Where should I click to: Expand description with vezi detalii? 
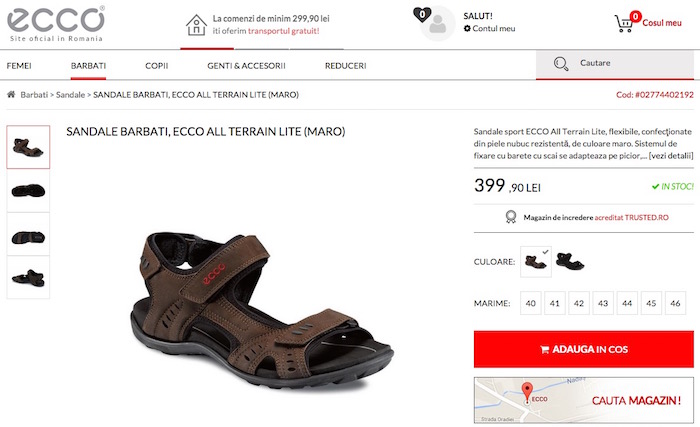(671, 155)
